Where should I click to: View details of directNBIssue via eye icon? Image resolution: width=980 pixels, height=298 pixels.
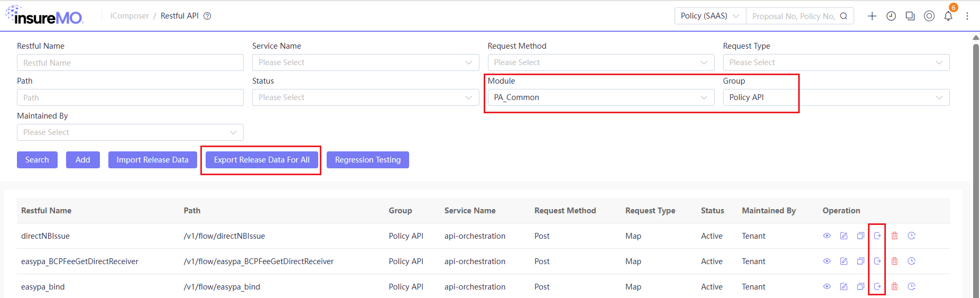tap(827, 236)
